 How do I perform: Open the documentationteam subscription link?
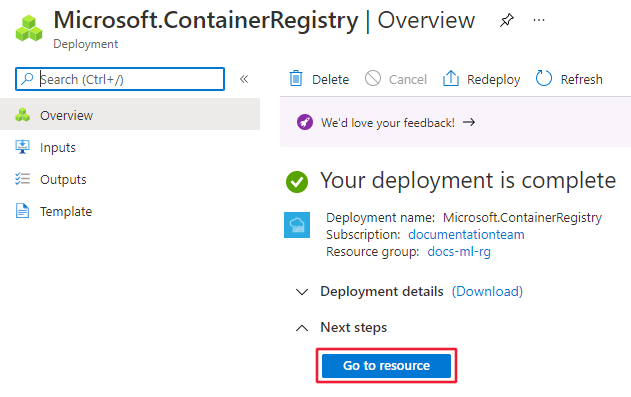[x=466, y=234]
